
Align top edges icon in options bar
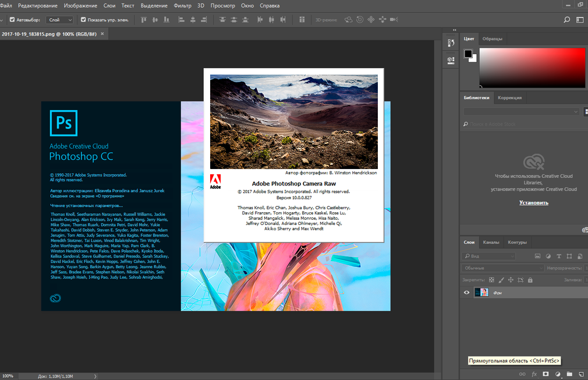[x=144, y=20]
